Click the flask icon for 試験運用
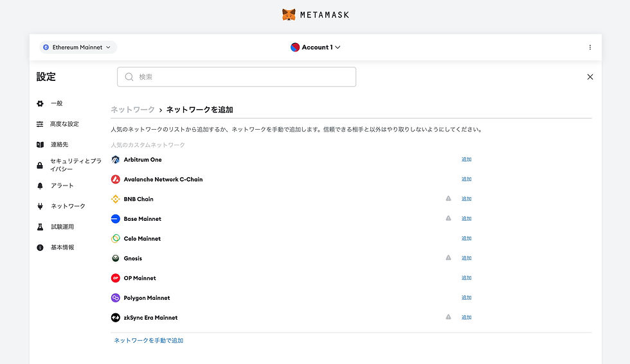The image size is (630, 364). [40, 227]
